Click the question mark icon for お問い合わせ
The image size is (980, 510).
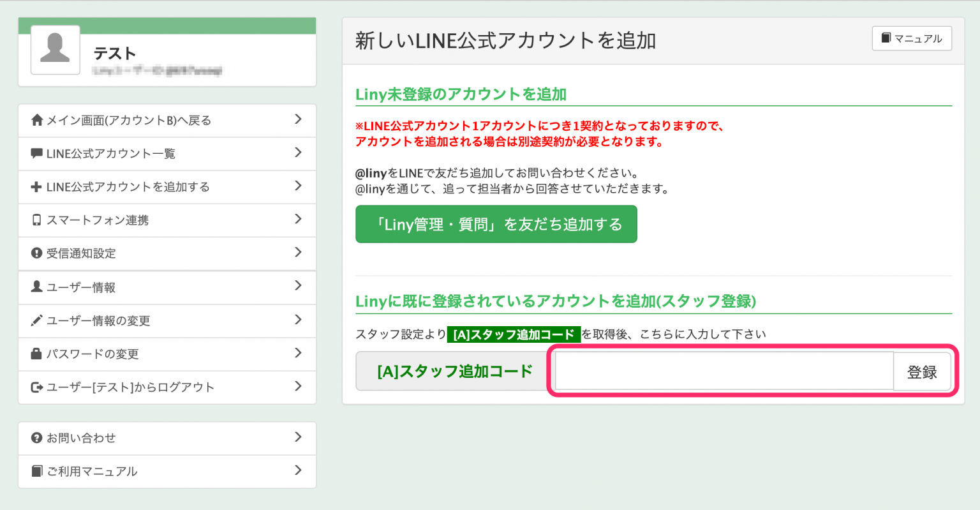(37, 438)
